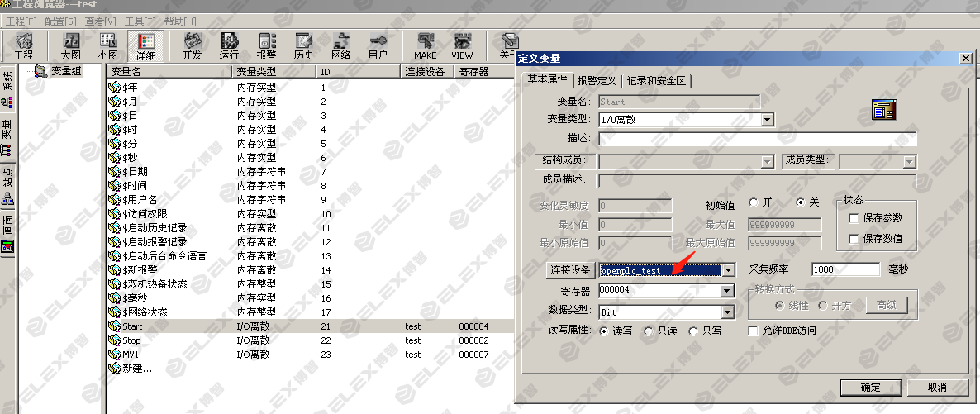Select the 只读 read-only radio button
Screen dimensions: 980x414
click(x=649, y=331)
